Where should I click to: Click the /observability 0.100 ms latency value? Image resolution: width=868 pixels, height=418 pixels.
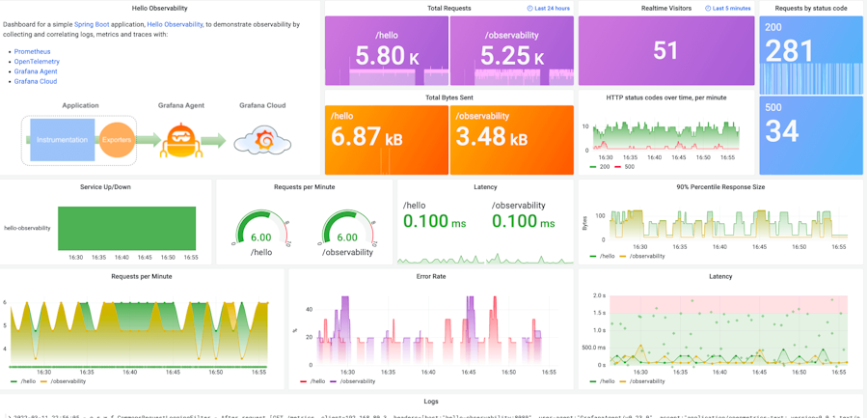(x=523, y=222)
